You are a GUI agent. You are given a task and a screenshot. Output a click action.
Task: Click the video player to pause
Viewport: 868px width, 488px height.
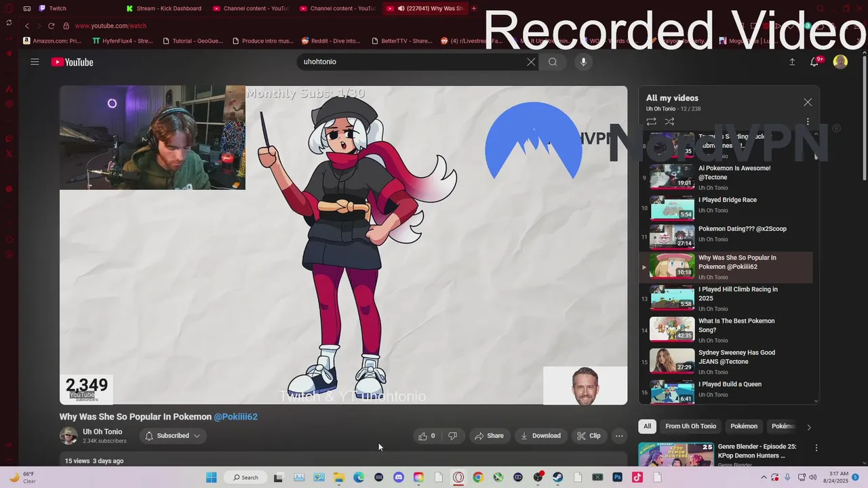click(343, 245)
